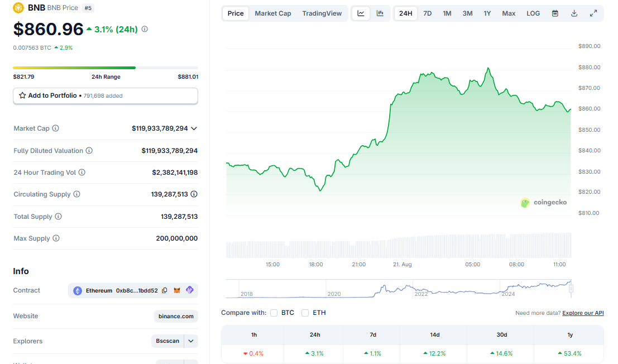Click the 1h change value 0.4%
618x364 pixels.
[253, 353]
